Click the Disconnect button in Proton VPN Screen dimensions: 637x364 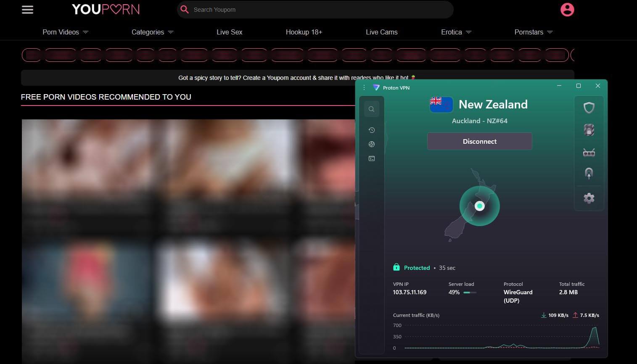point(480,141)
